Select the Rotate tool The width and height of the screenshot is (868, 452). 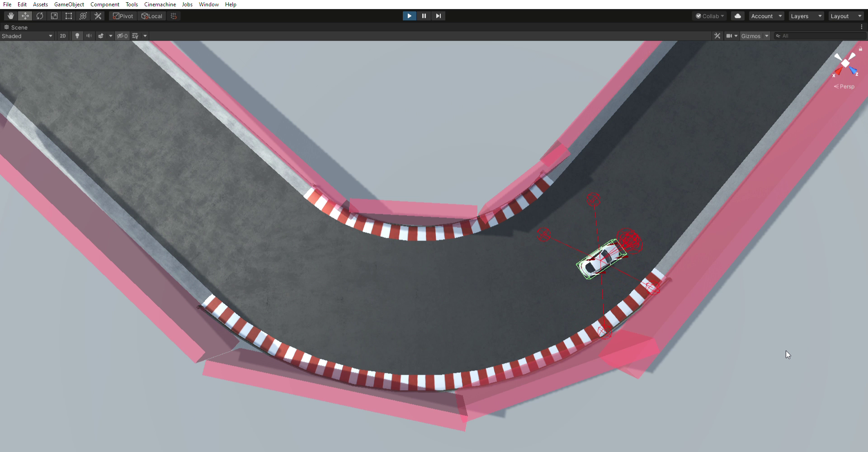point(40,16)
